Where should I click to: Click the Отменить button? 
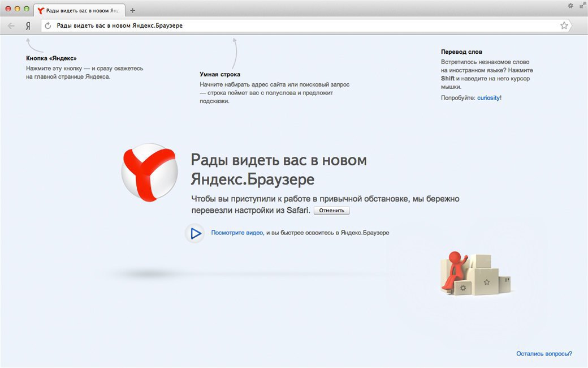331,210
